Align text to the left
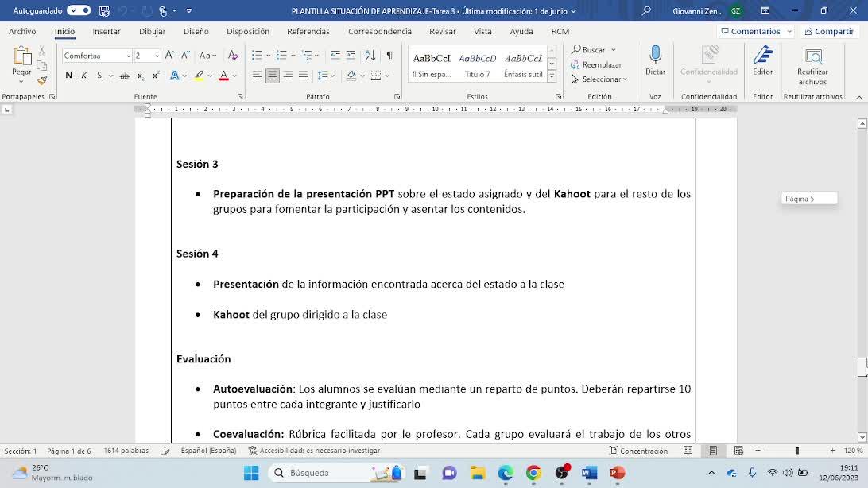The width and height of the screenshot is (868, 488). [257, 76]
